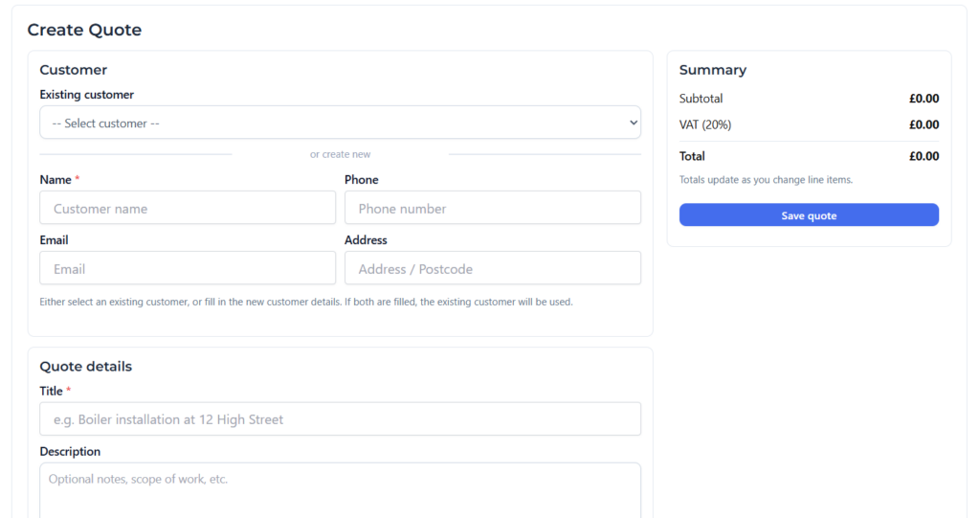This screenshot has height=518, width=980.
Task: Click the Address field label
Action: coord(366,240)
